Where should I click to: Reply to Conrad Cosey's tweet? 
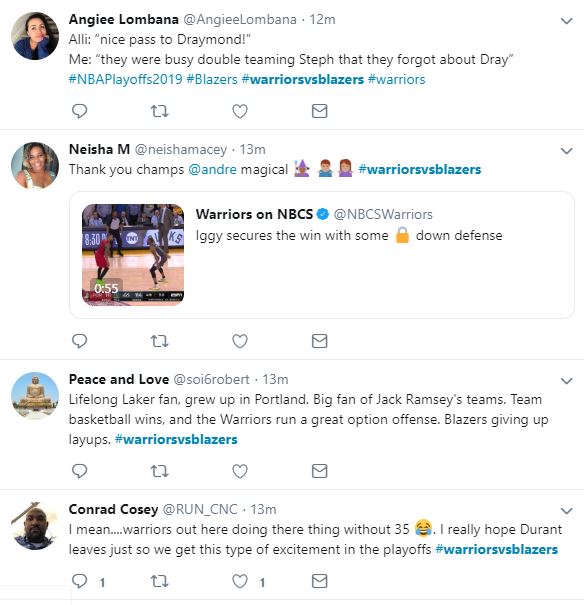79,581
